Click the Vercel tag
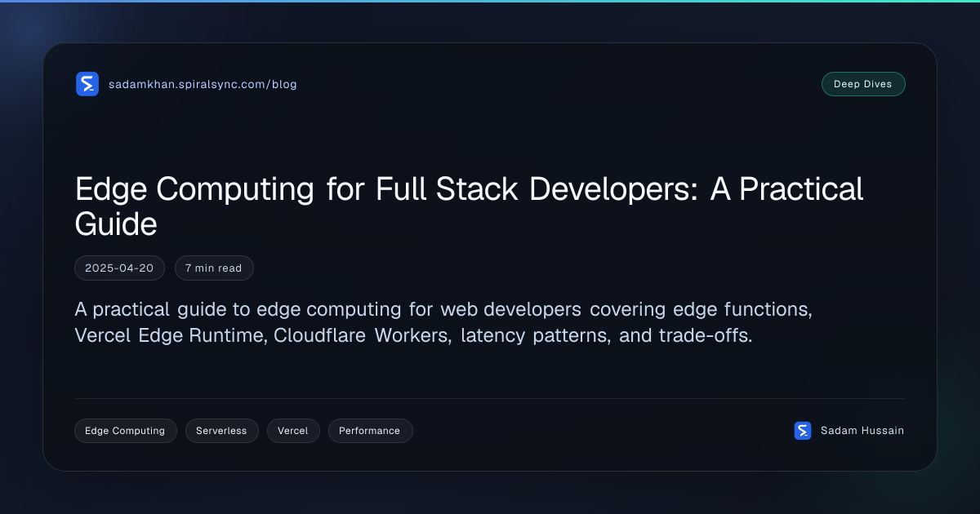This screenshot has width=980, height=514. pyautogui.click(x=293, y=431)
